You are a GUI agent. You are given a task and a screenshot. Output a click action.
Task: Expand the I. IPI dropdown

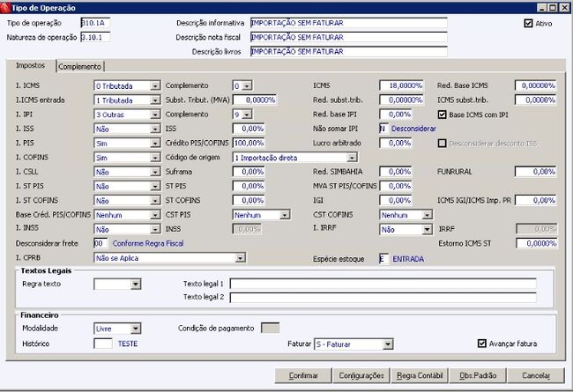pos(155,115)
